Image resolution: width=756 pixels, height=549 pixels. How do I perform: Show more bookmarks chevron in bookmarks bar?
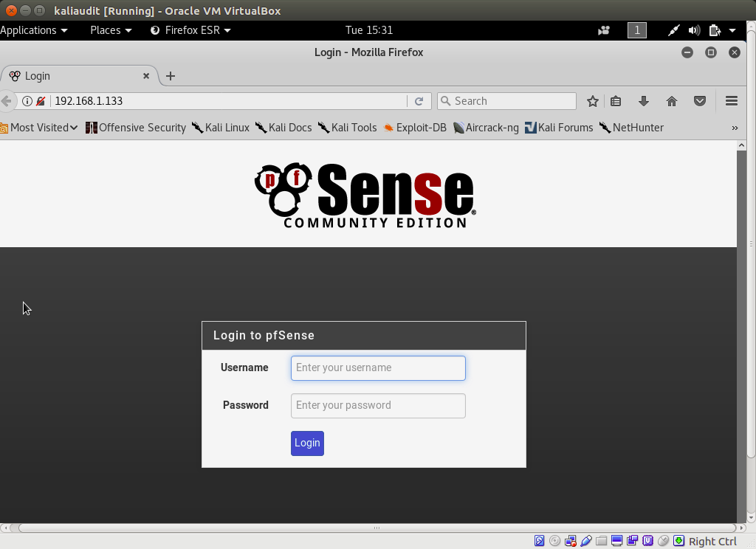coord(735,128)
